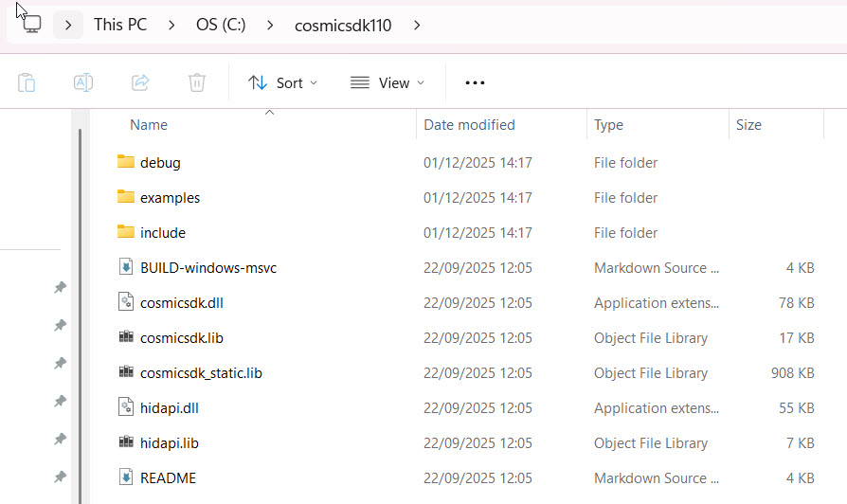Select the README markdown file icon
Viewport: 847px width, 504px height.
point(126,478)
